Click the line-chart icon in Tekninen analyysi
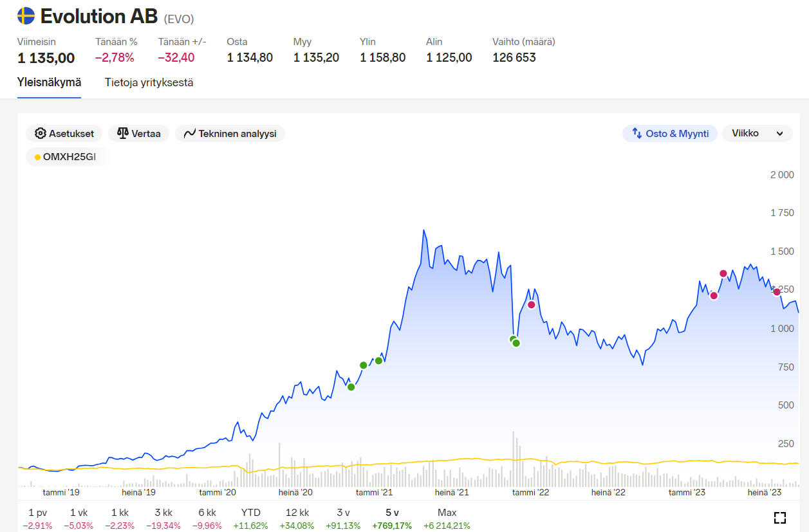The height and width of the screenshot is (532, 809). (x=190, y=134)
